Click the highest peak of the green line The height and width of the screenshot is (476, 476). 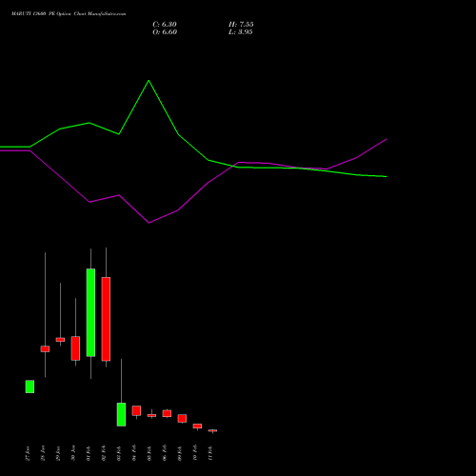point(149,81)
